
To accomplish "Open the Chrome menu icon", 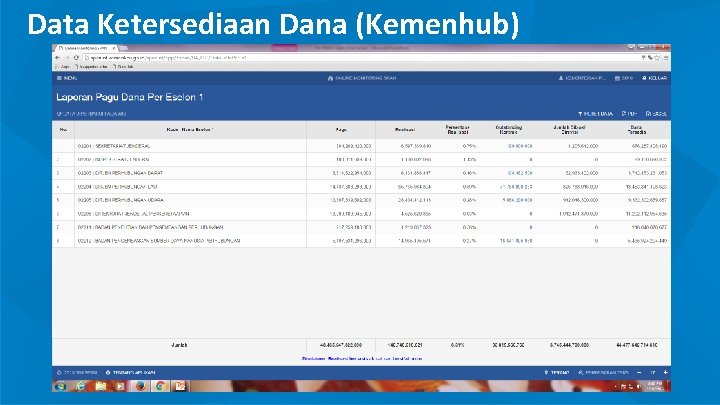I will (x=666, y=58).
